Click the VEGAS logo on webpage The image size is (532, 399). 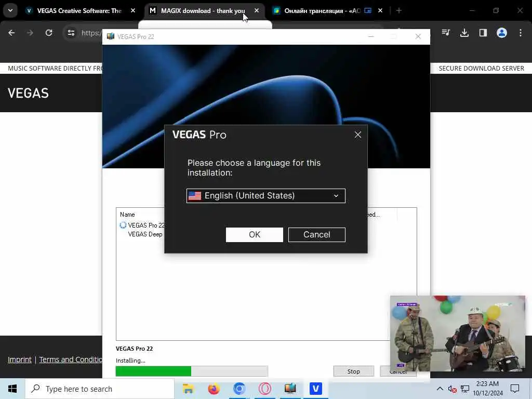point(28,93)
